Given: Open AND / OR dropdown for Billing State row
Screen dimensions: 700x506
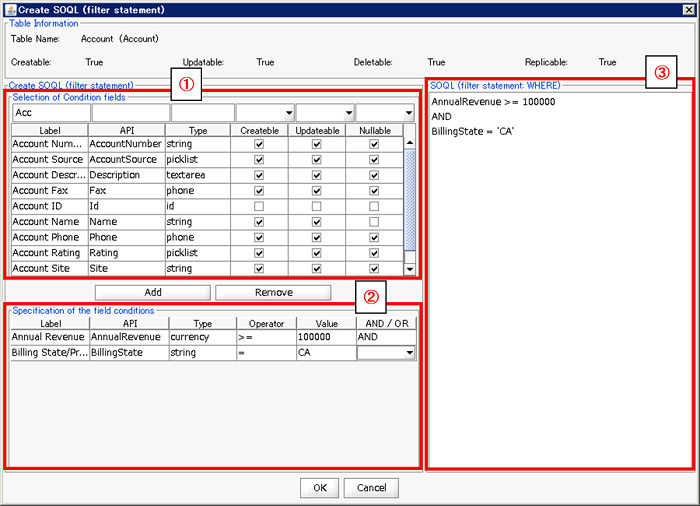Looking at the screenshot, I should click(407, 353).
